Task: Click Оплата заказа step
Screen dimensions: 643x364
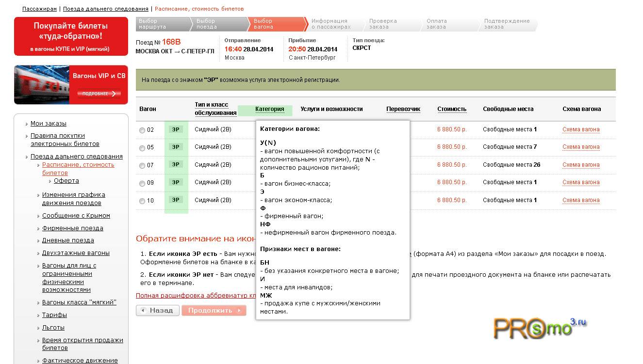Action: (x=436, y=24)
